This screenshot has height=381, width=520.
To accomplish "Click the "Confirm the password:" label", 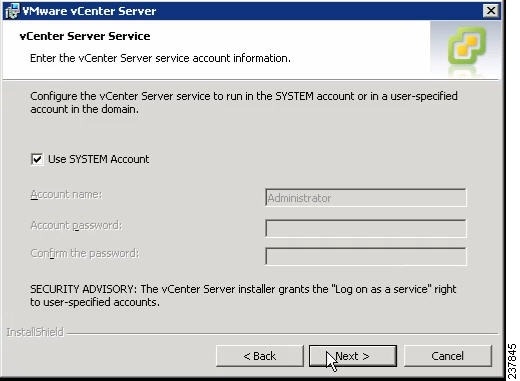I will 85,253.
